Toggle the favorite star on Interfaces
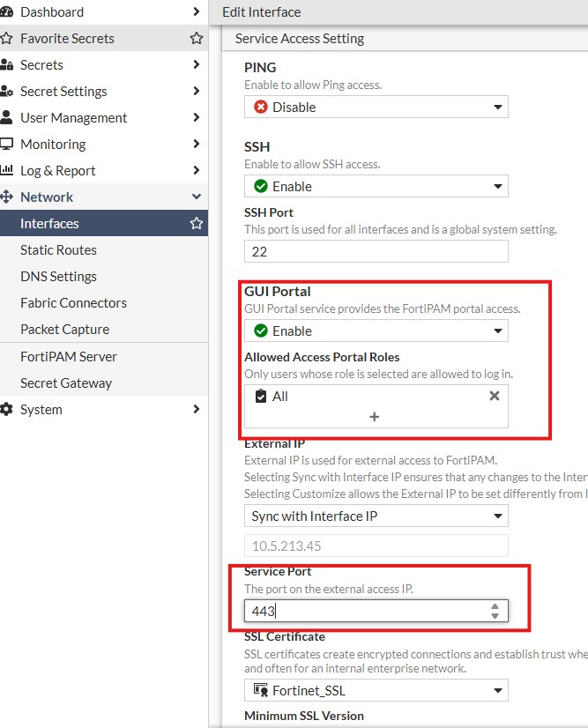This screenshot has width=588, height=728. coord(197,223)
